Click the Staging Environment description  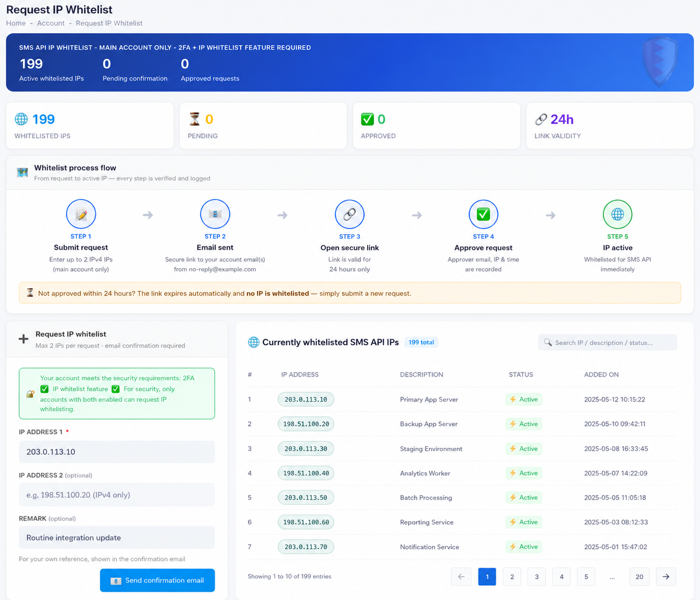(x=431, y=449)
